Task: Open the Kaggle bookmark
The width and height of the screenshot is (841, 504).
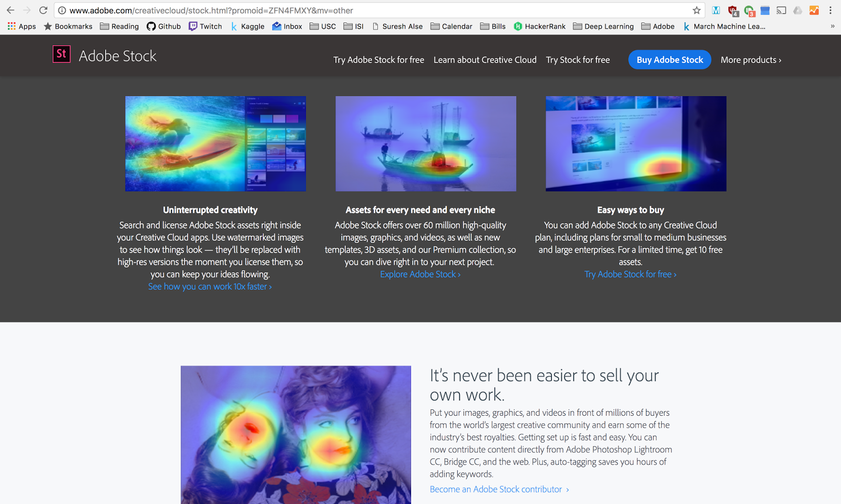Action: tap(248, 26)
